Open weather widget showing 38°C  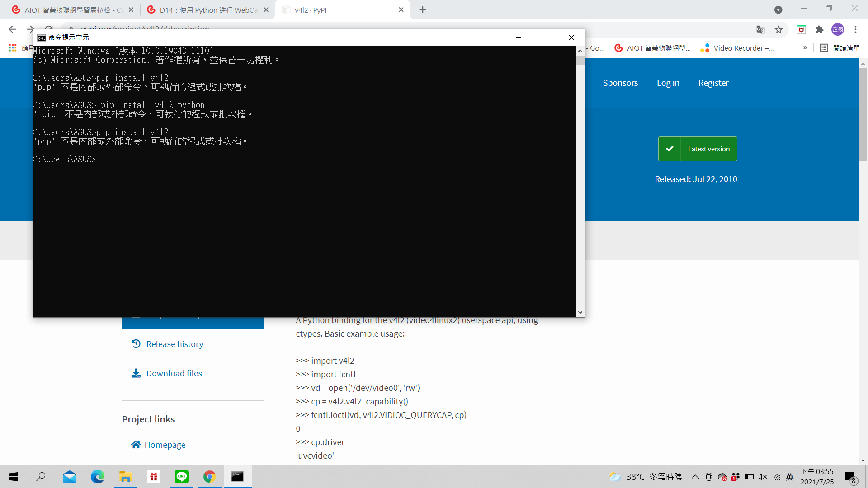(x=646, y=477)
